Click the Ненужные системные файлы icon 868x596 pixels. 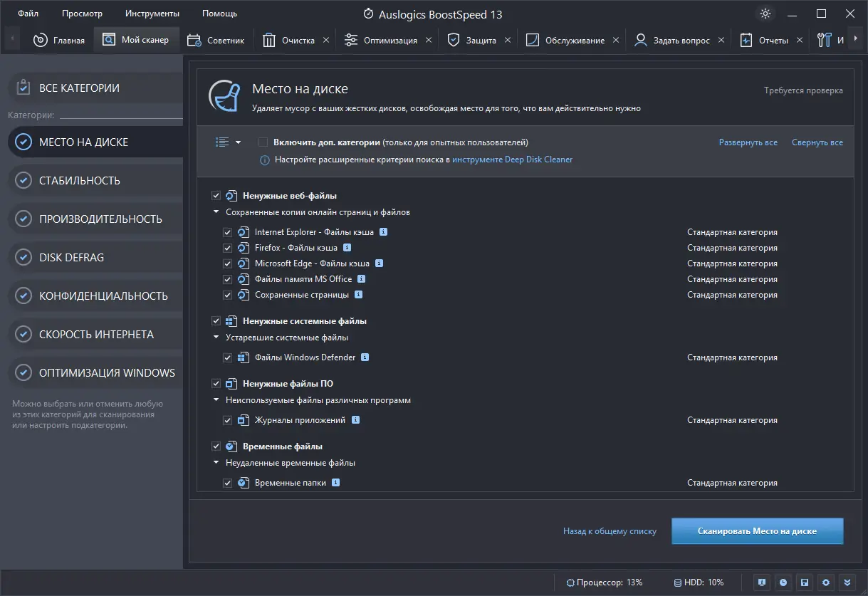point(231,321)
